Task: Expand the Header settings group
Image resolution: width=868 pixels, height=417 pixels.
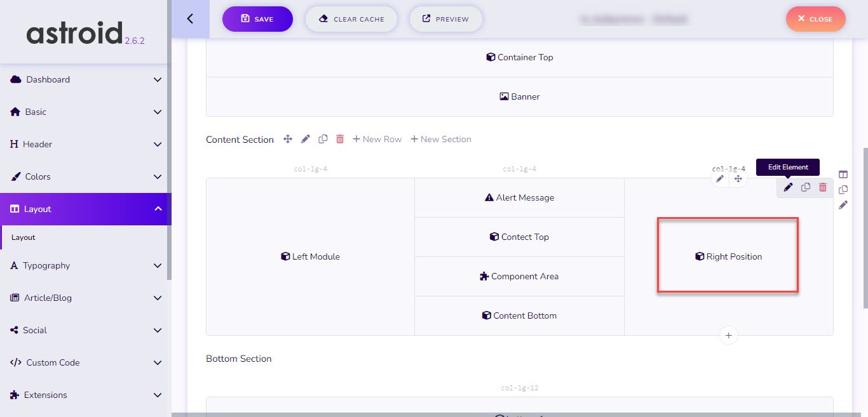Action: pyautogui.click(x=86, y=144)
